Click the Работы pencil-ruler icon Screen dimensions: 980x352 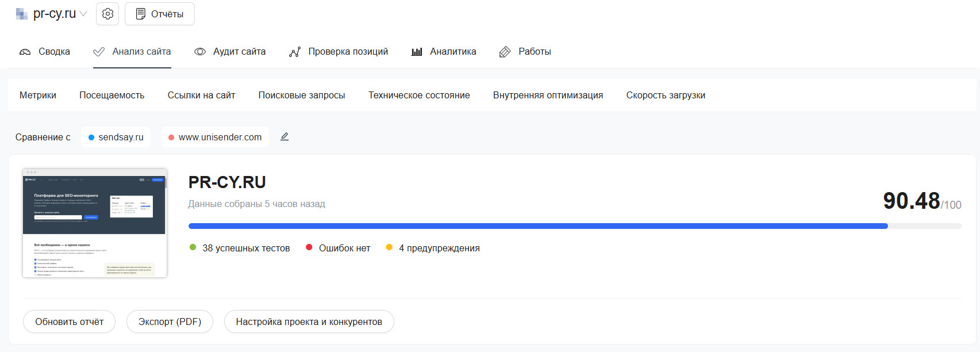(505, 52)
